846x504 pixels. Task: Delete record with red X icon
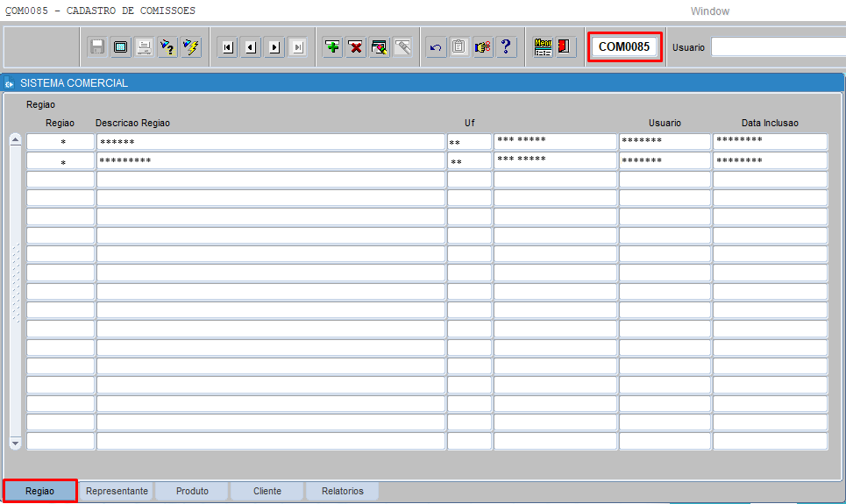tap(356, 47)
